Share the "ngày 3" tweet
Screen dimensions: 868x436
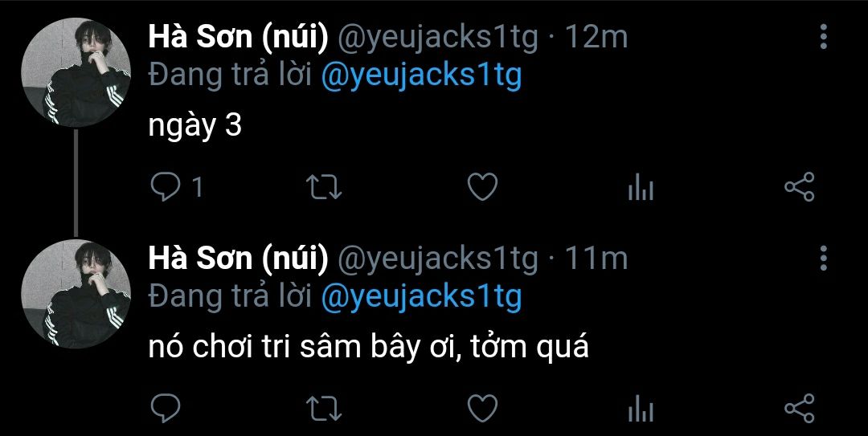(799, 188)
